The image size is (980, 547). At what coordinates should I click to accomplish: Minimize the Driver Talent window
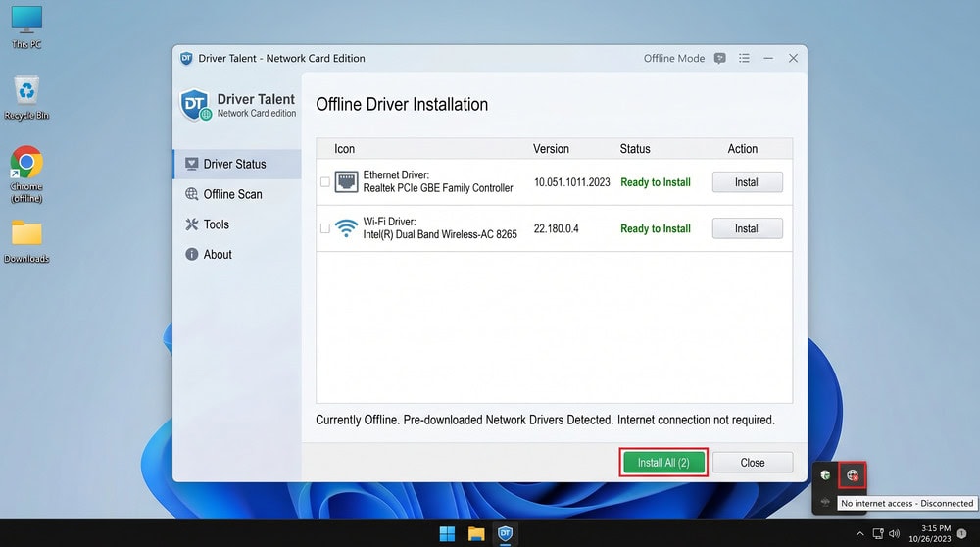point(768,58)
